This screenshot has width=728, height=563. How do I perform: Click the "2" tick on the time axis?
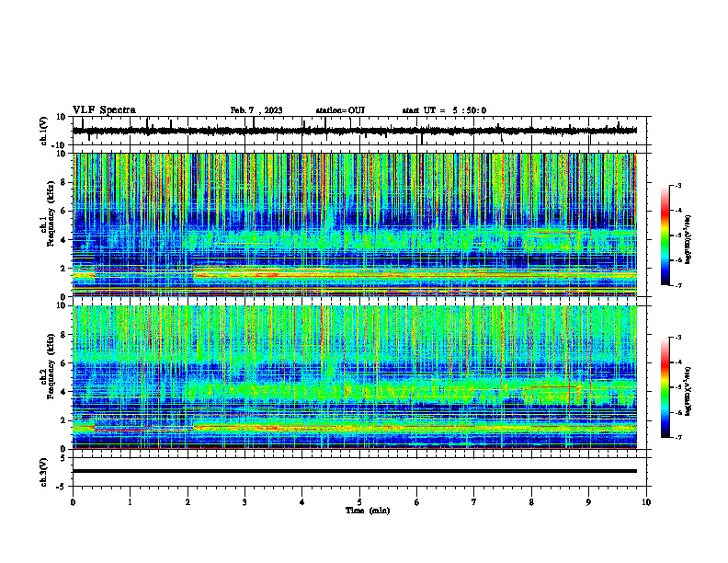(188, 501)
